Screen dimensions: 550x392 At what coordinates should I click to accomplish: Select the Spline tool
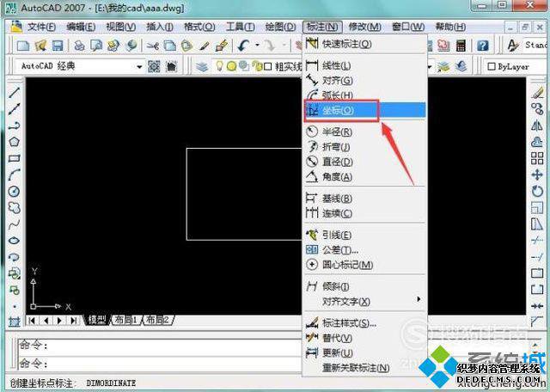(14, 224)
